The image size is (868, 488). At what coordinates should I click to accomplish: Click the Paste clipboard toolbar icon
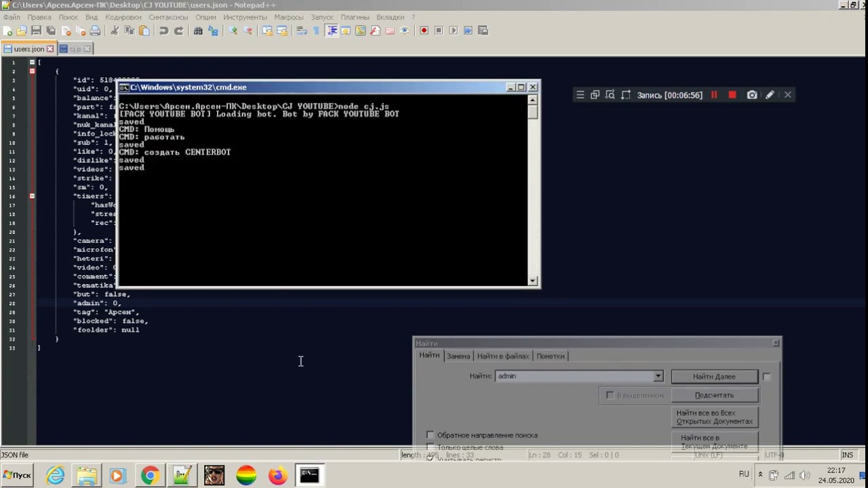click(144, 30)
